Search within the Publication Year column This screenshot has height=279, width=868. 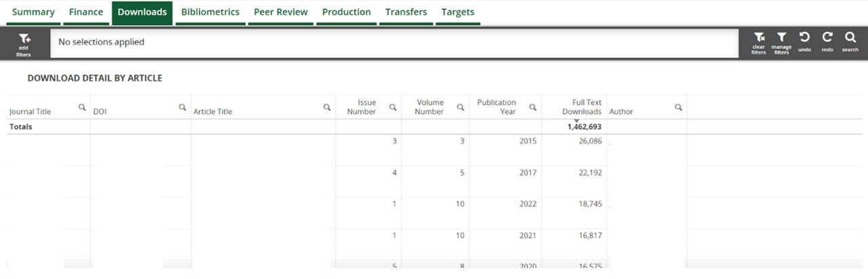[533, 107]
